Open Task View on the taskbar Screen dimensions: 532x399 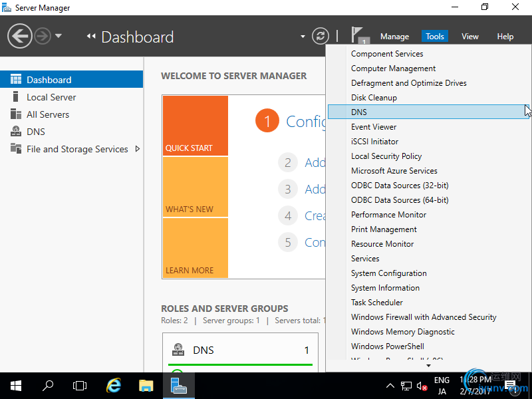pyautogui.click(x=80, y=386)
